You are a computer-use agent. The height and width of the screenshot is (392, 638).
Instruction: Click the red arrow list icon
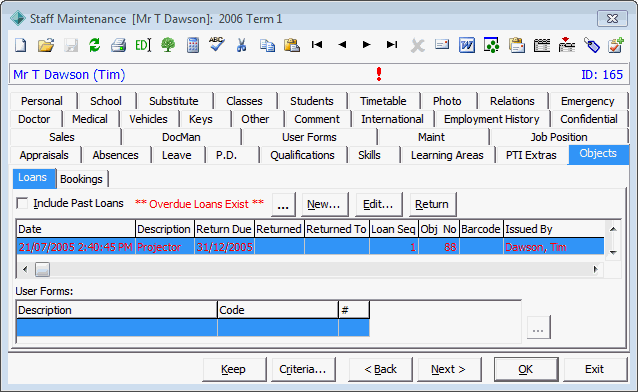tap(567, 45)
